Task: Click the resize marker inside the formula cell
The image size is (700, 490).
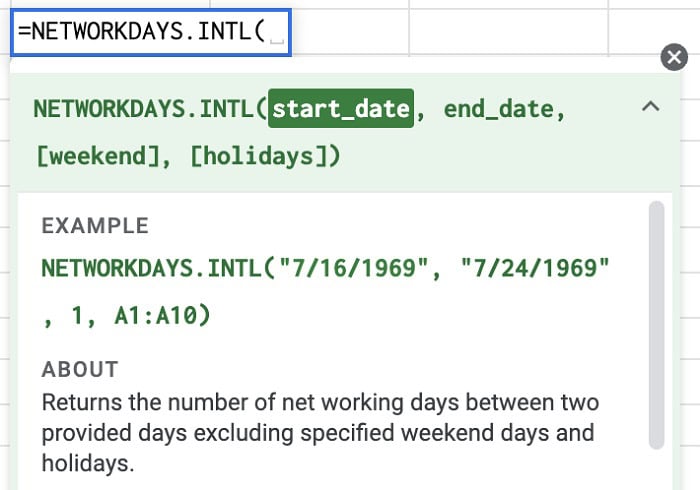Action: point(277,42)
